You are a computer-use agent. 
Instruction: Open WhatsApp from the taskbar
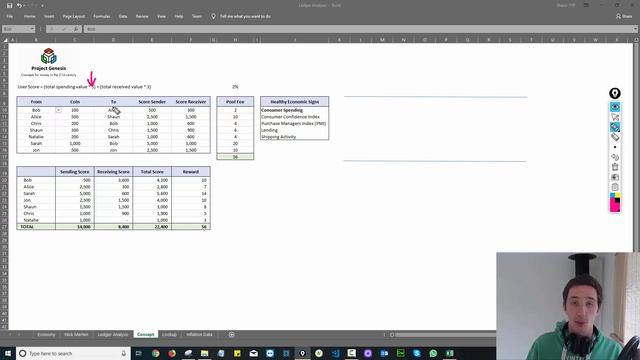[x=433, y=353]
